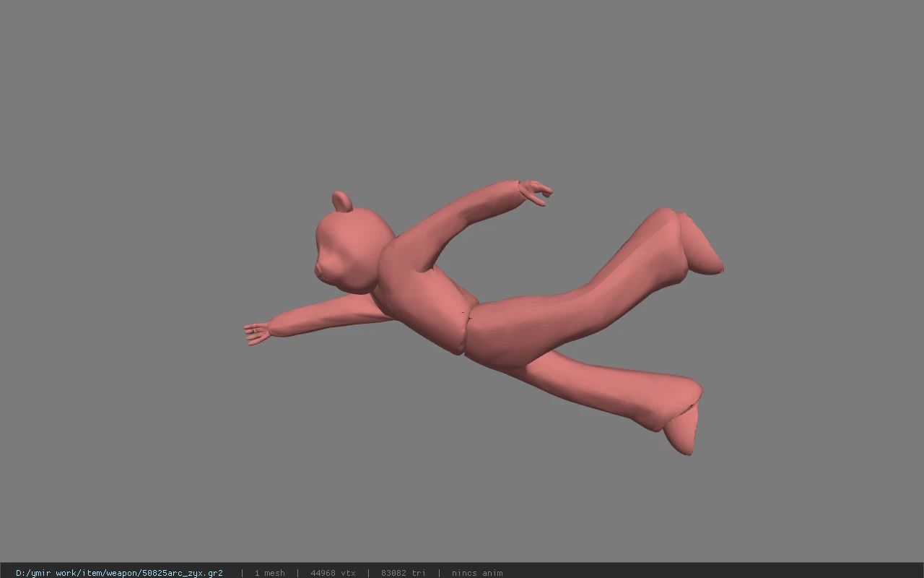Click the "83082 tri" triangle count

point(403,573)
